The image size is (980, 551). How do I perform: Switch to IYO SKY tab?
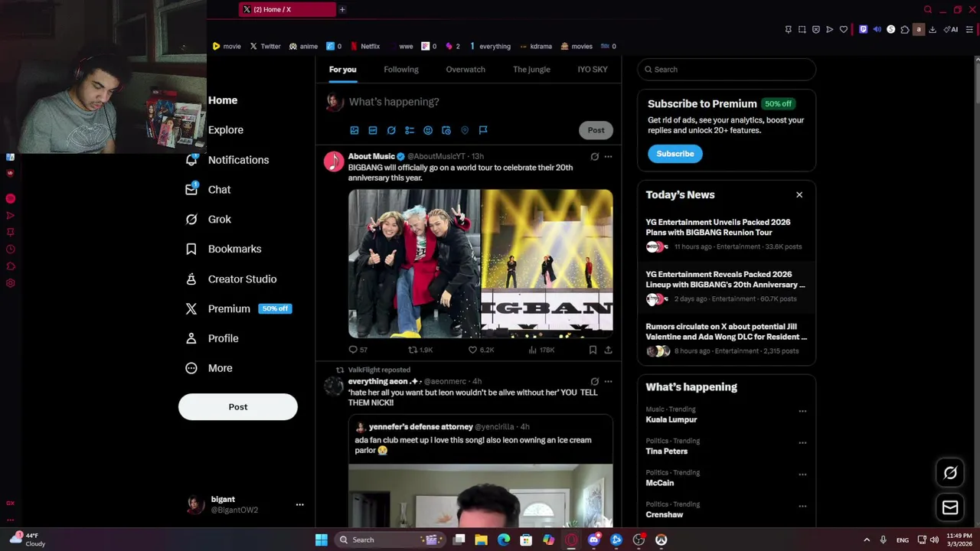coord(593,70)
